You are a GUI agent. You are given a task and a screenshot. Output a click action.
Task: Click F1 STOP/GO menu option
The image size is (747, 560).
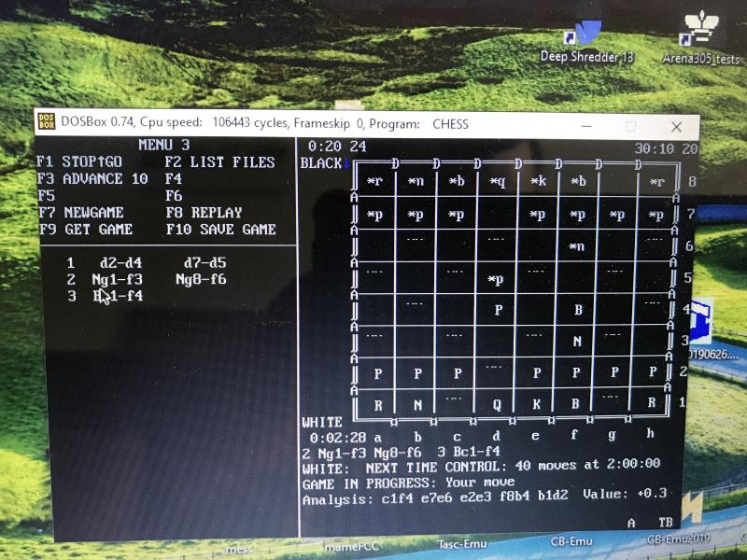click(x=79, y=162)
